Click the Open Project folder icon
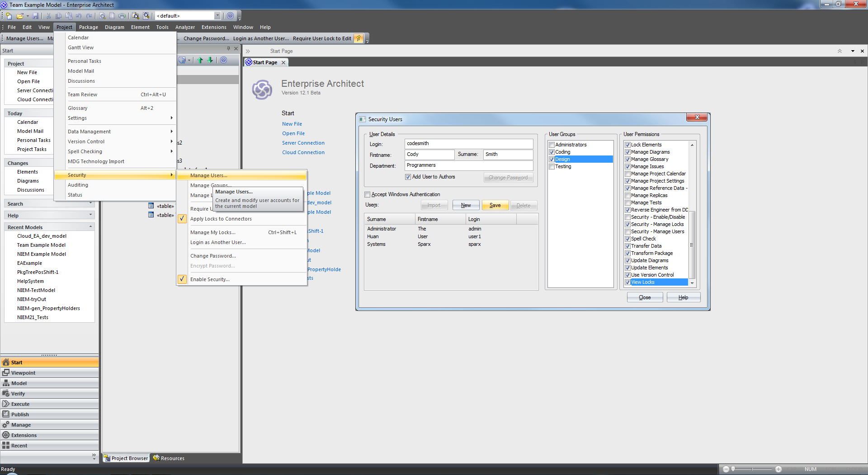868x475 pixels. (20, 16)
